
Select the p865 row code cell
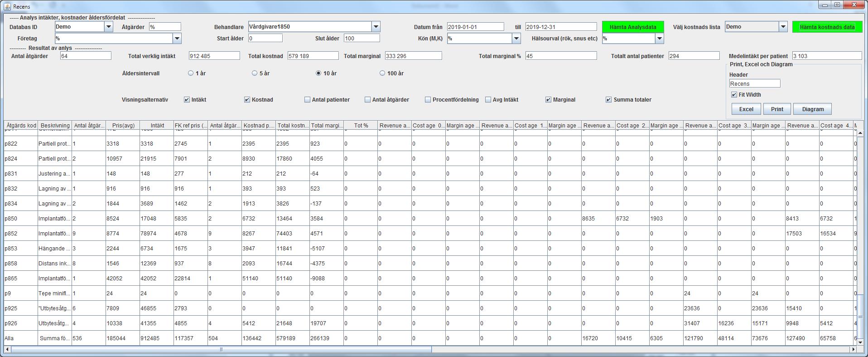pyautogui.click(x=21, y=278)
